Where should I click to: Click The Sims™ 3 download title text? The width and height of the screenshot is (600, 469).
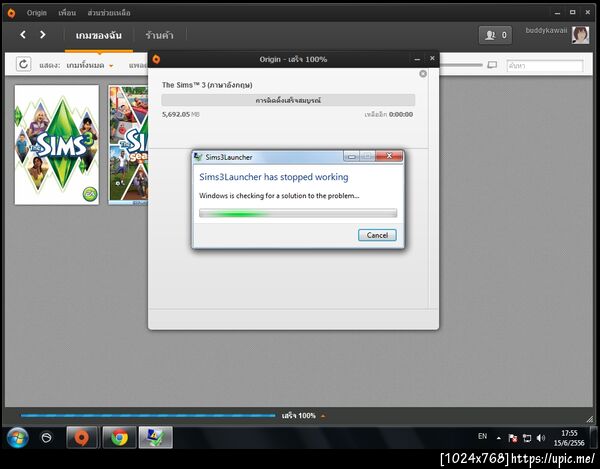(x=207, y=85)
